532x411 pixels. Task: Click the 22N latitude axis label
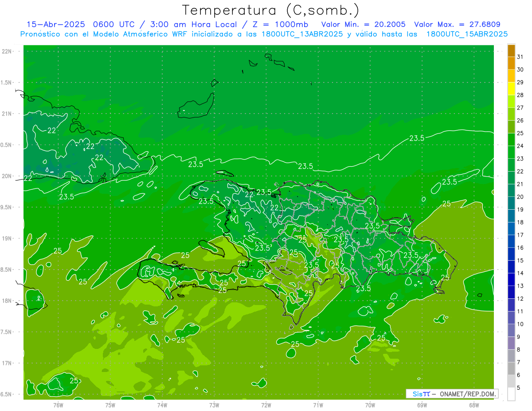(x=7, y=51)
